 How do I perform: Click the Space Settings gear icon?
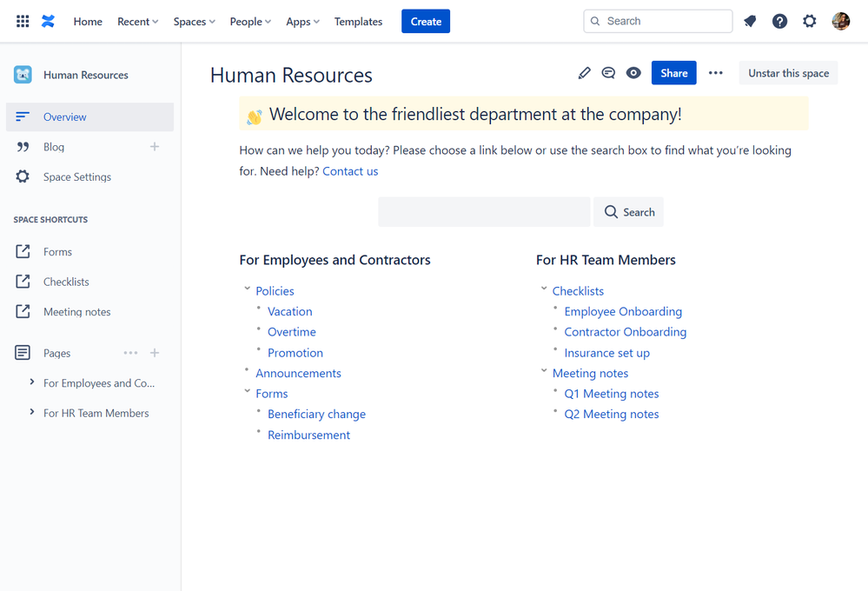(x=23, y=176)
